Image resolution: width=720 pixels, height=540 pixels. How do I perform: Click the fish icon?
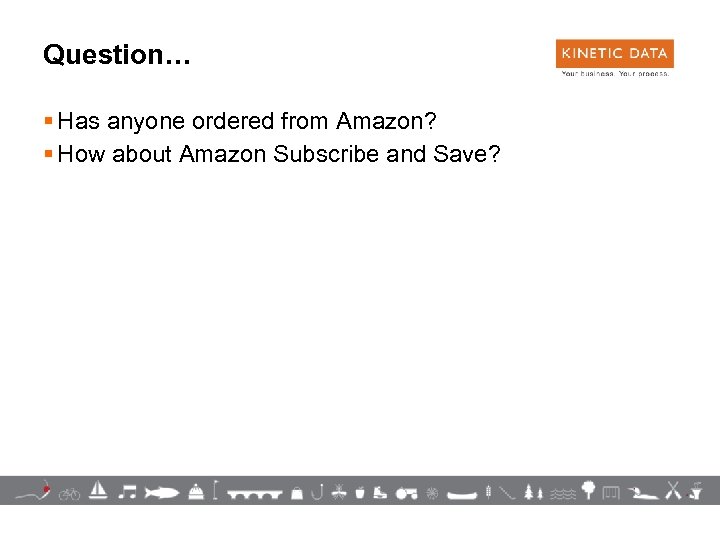point(161,491)
